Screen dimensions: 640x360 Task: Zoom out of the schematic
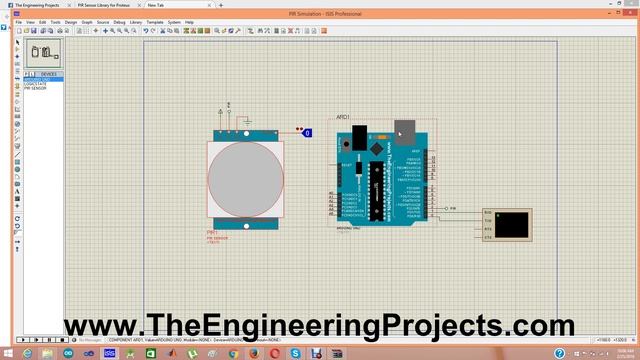coord(120,31)
